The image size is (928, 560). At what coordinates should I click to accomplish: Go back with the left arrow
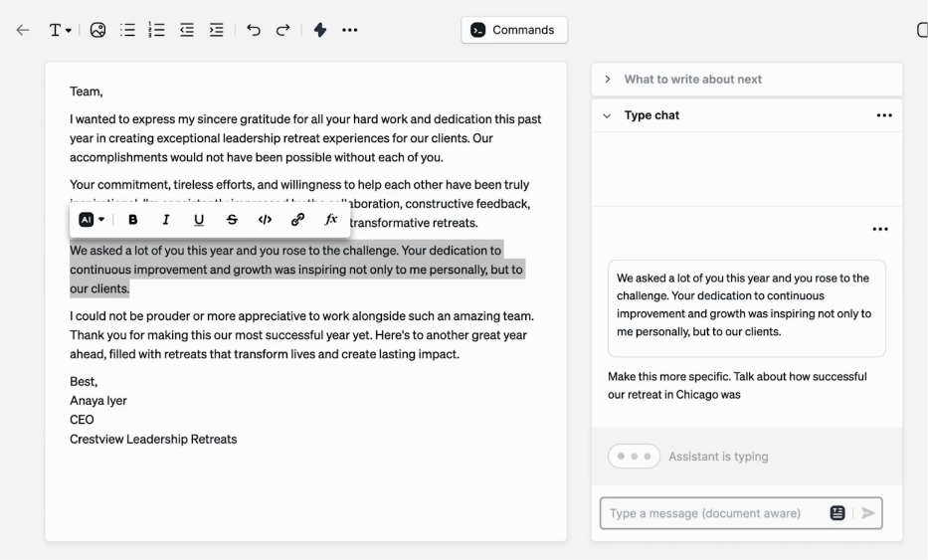pos(23,30)
